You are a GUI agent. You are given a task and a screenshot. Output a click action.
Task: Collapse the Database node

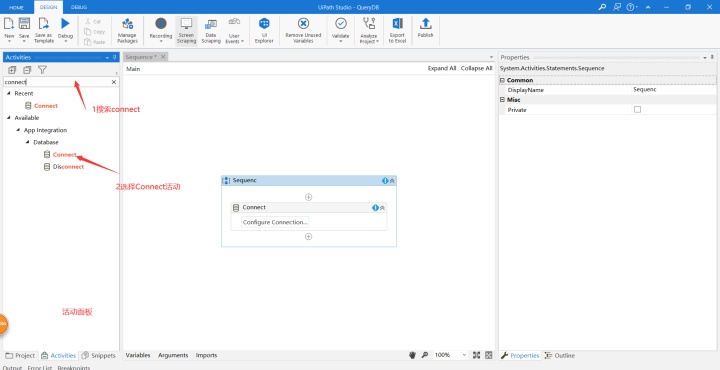click(28, 142)
